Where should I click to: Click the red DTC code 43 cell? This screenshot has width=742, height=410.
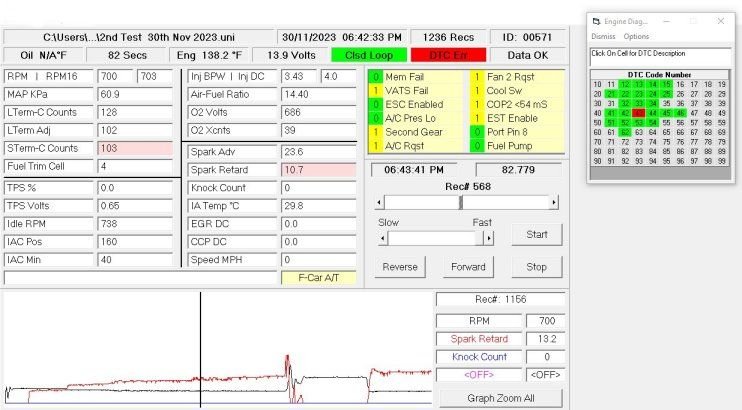coord(638,113)
